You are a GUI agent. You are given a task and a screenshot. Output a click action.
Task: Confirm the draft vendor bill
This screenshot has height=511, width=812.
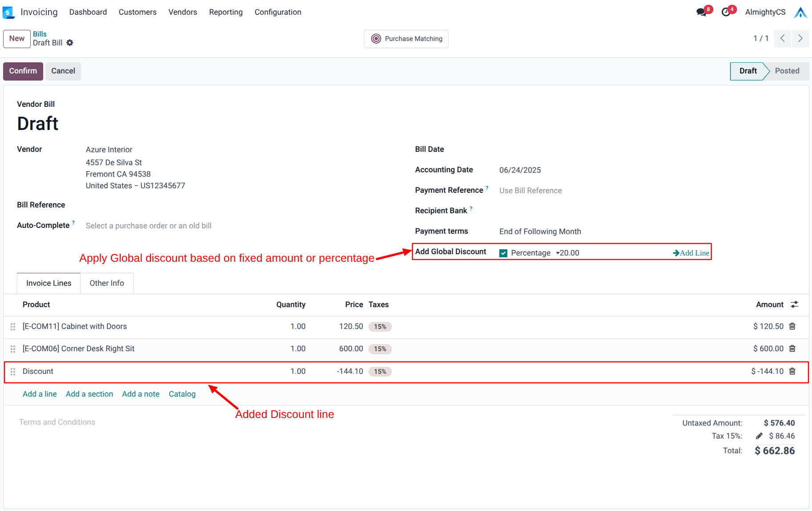[23, 71]
